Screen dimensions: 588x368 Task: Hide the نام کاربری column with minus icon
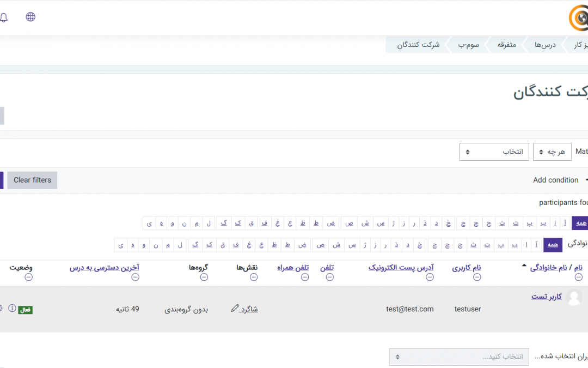pyautogui.click(x=477, y=277)
